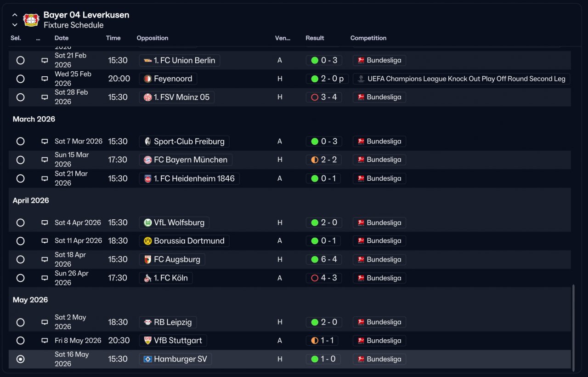Open the 6 - 4 result against Augsburg
588x377 pixels.
(324, 259)
